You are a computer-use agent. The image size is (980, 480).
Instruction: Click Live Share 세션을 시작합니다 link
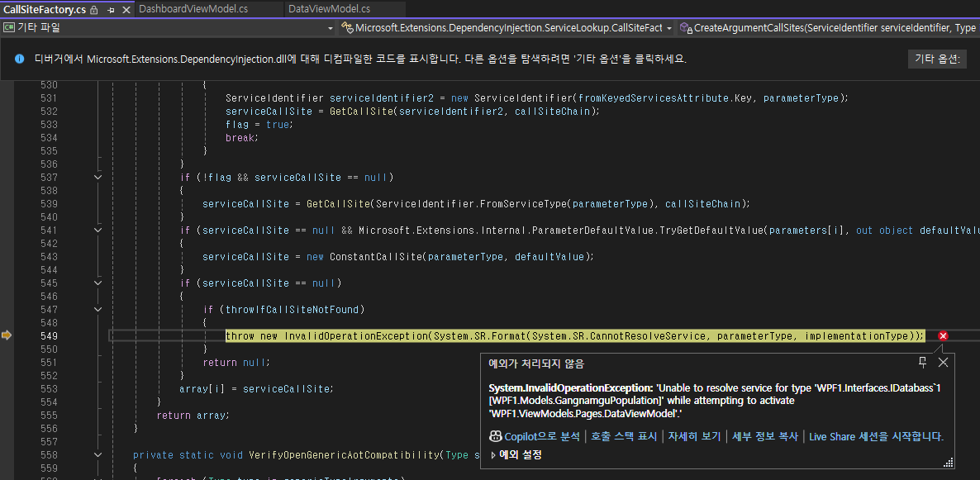point(876,436)
